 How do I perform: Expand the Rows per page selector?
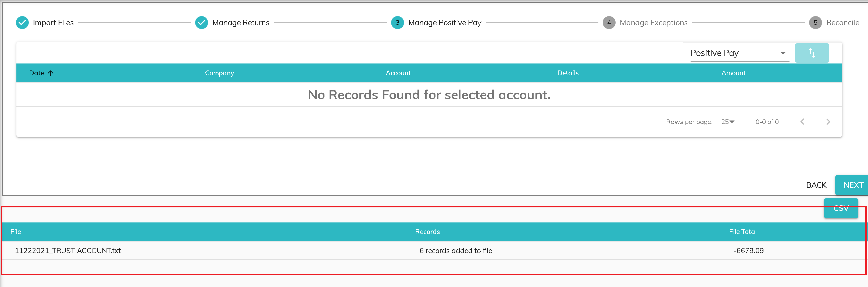pyautogui.click(x=727, y=122)
